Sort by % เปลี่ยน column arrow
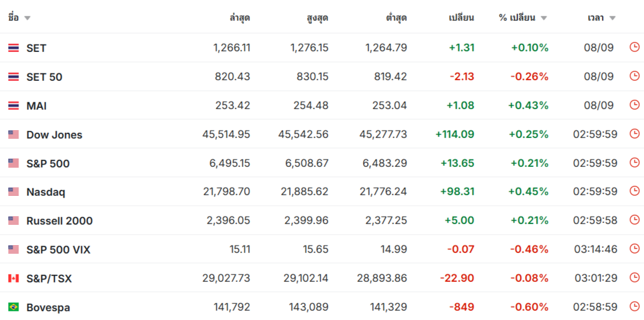 click(544, 18)
